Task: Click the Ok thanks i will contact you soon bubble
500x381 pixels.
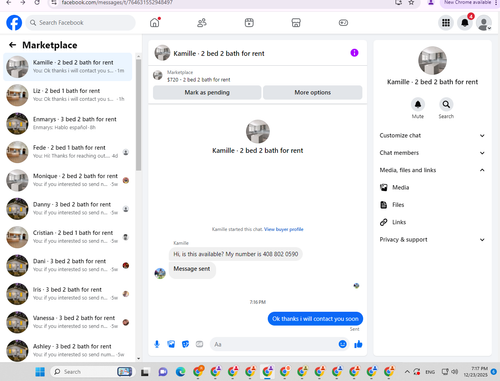Action: click(315, 319)
